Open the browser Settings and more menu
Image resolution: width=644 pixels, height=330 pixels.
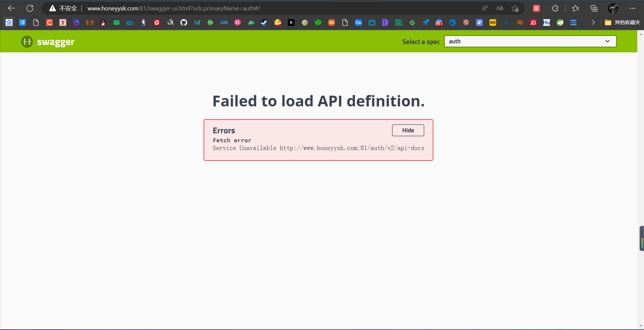632,8
